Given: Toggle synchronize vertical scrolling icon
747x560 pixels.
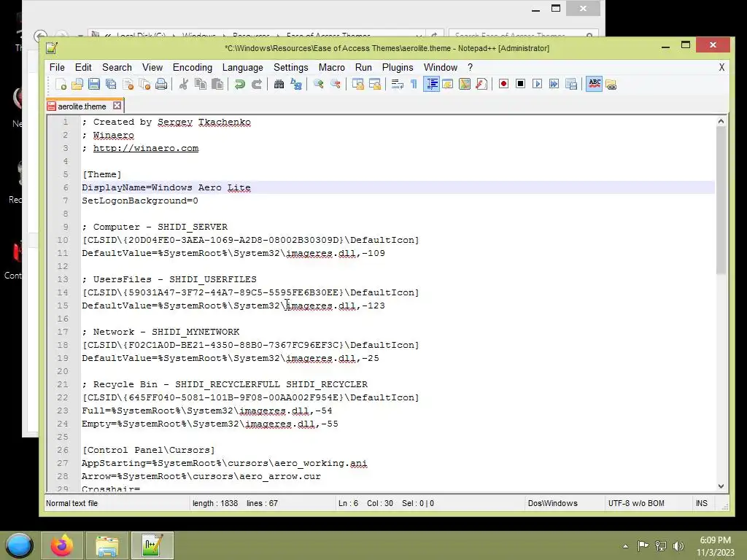Looking at the screenshot, I should click(357, 85).
